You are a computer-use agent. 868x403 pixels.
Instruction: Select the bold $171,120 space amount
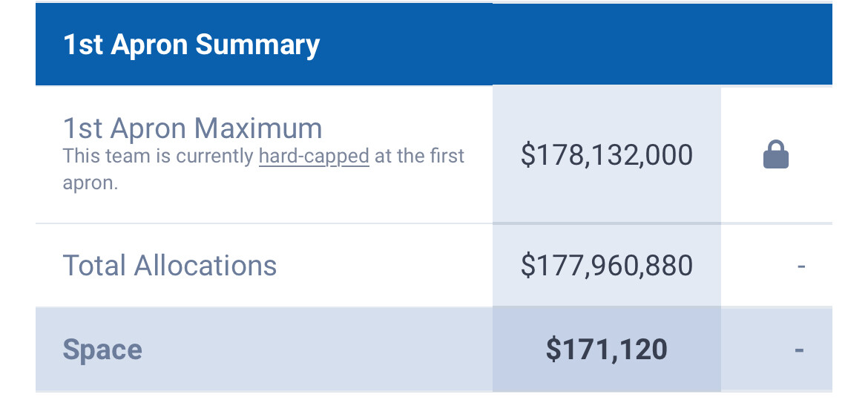coord(606,349)
